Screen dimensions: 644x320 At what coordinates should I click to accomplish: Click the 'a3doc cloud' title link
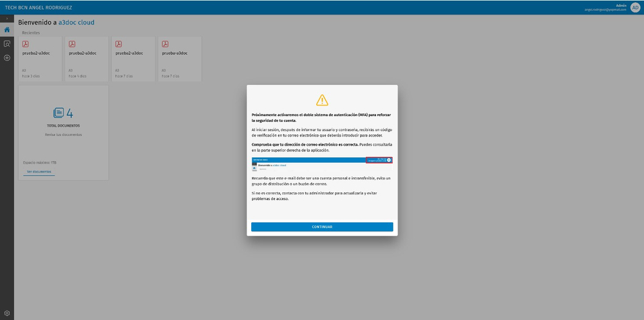click(77, 23)
